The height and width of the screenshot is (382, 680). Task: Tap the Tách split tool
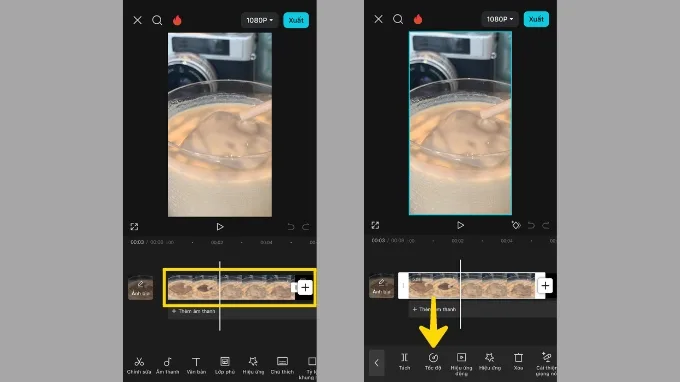[x=404, y=361]
